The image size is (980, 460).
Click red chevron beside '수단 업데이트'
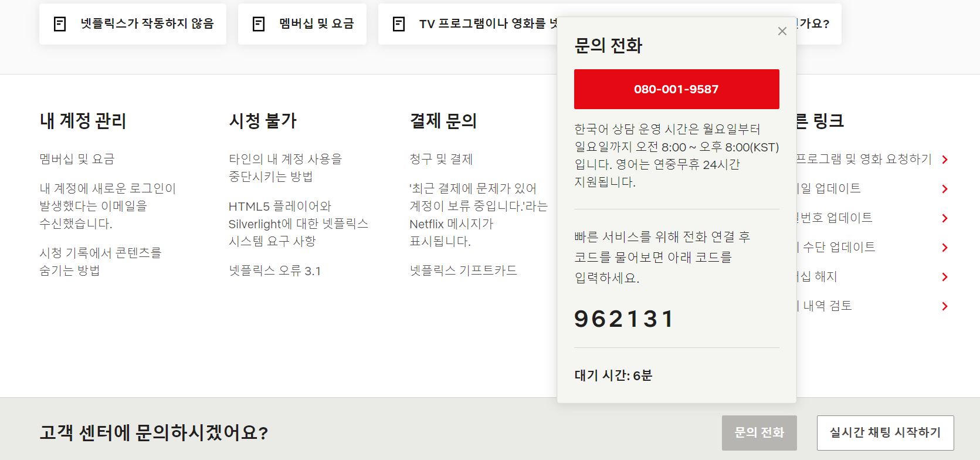tap(944, 248)
